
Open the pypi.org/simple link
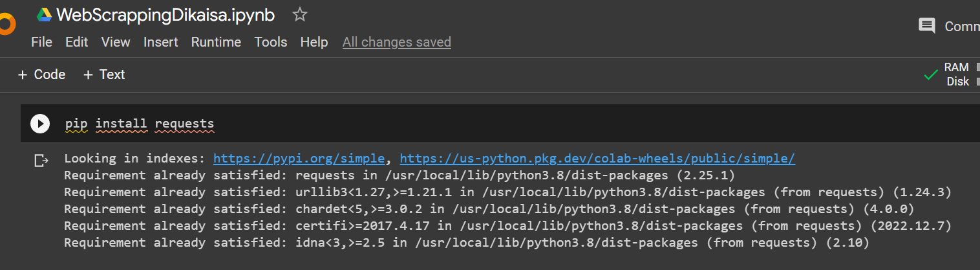click(299, 159)
